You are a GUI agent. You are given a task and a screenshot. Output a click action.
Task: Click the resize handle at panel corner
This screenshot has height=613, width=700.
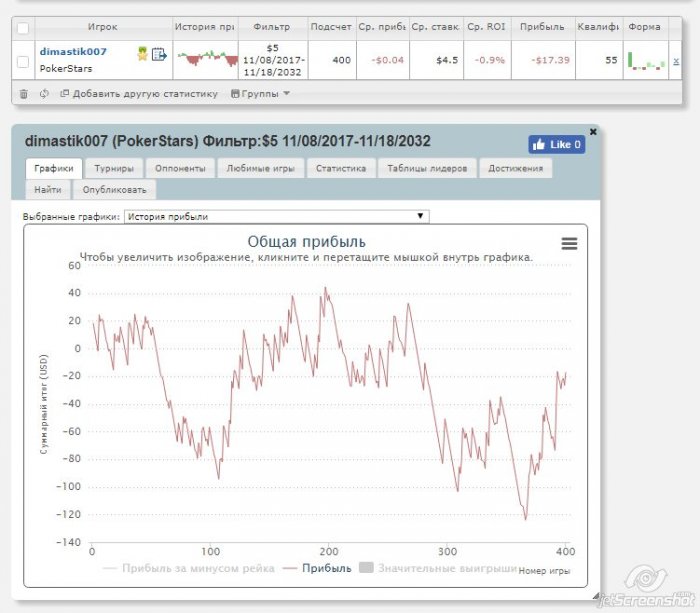[596, 596]
